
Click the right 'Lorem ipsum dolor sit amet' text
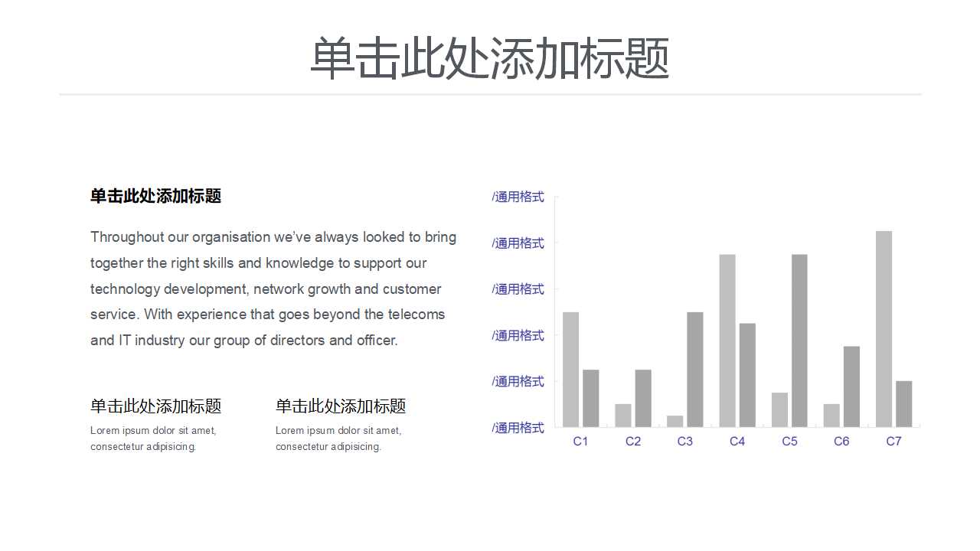click(338, 439)
